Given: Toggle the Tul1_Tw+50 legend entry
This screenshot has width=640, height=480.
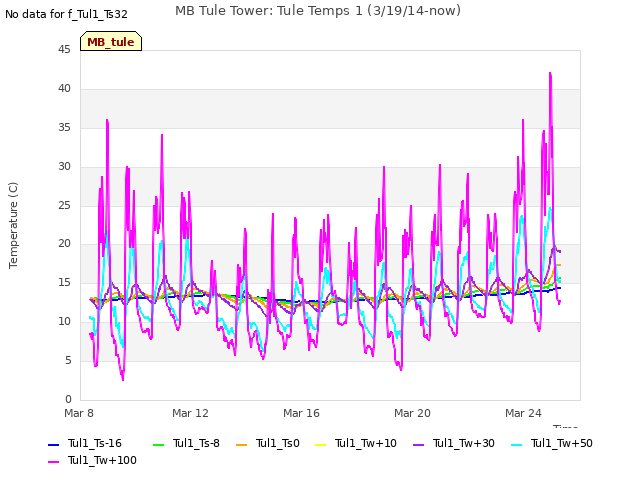Looking at the screenshot, I should pos(551,443).
